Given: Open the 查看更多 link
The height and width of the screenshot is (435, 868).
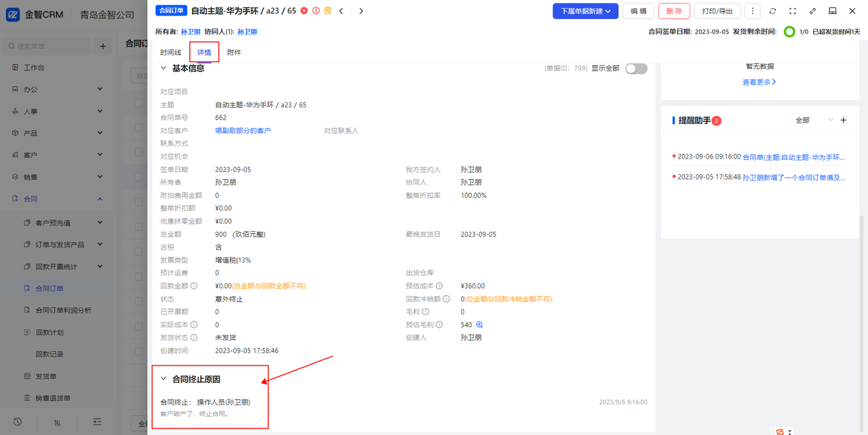Looking at the screenshot, I should (759, 82).
